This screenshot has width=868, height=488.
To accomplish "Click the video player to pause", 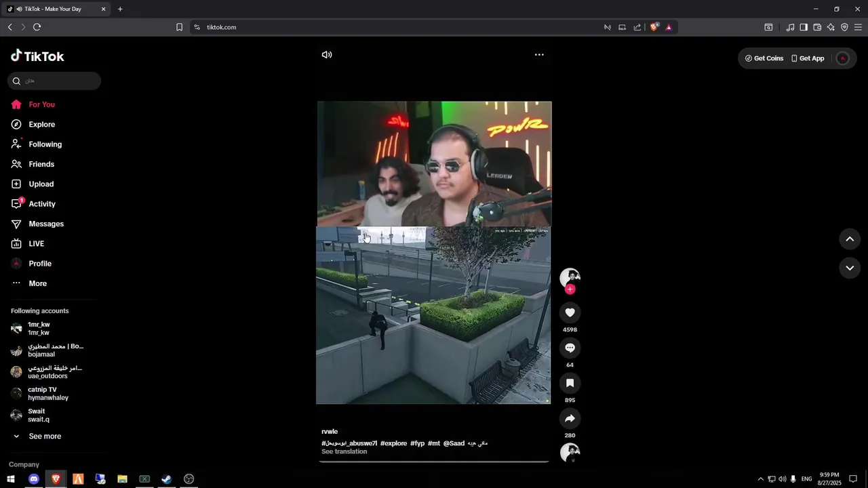I will [434, 252].
